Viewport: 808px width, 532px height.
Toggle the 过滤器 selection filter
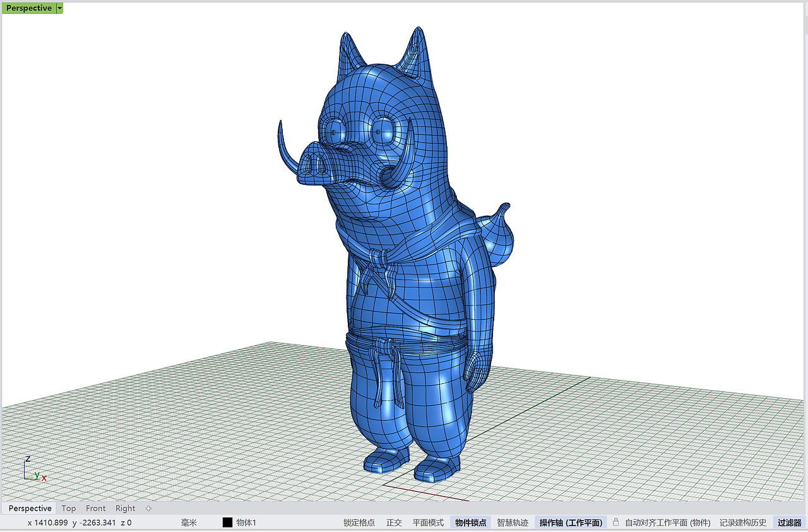[789, 523]
